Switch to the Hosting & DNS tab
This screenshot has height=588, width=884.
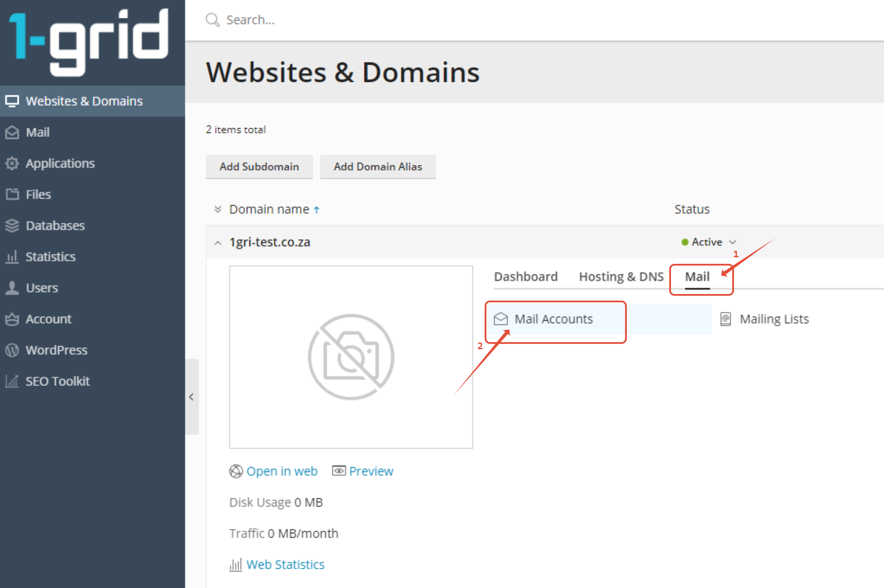pyautogui.click(x=621, y=277)
